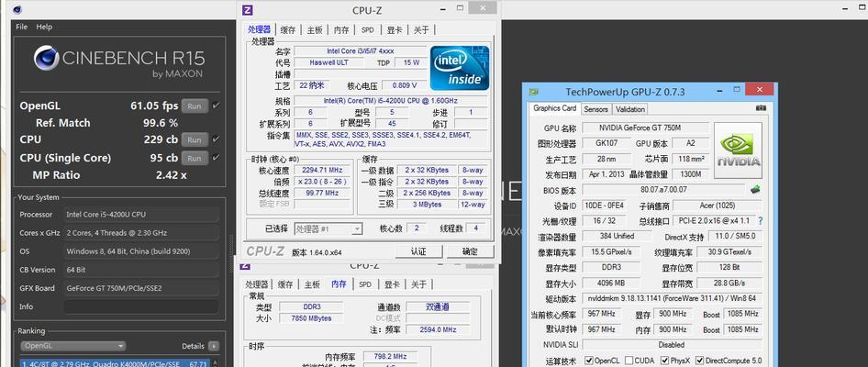868x367 pixels.
Task: Click shaders value 384 Unified
Action: 617,236
